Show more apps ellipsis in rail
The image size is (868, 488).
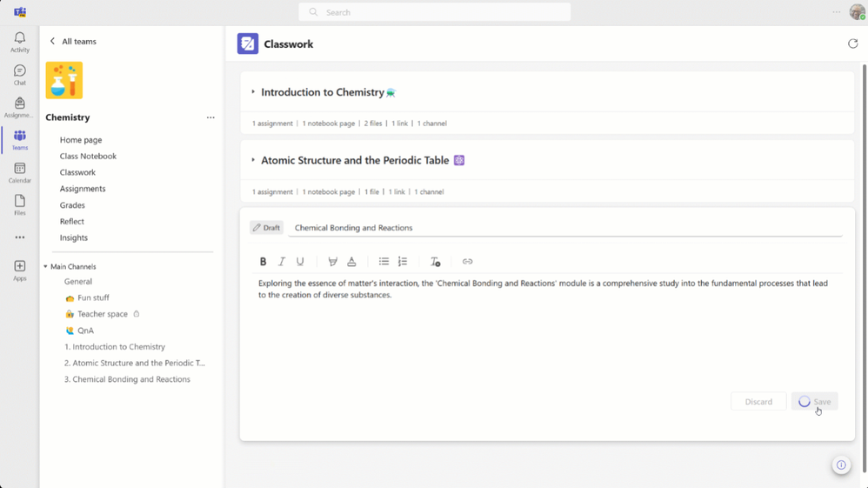coord(19,237)
